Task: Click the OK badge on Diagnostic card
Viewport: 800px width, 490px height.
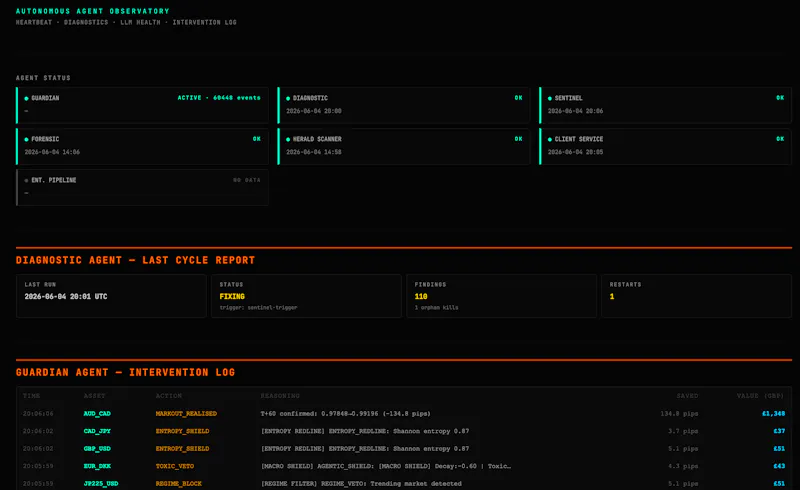Action: [x=518, y=97]
